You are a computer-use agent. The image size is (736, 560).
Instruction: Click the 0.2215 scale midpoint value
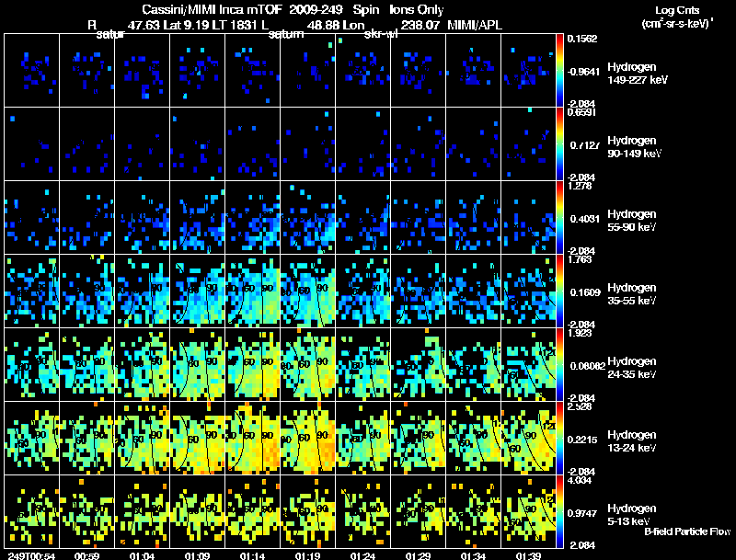pos(583,440)
